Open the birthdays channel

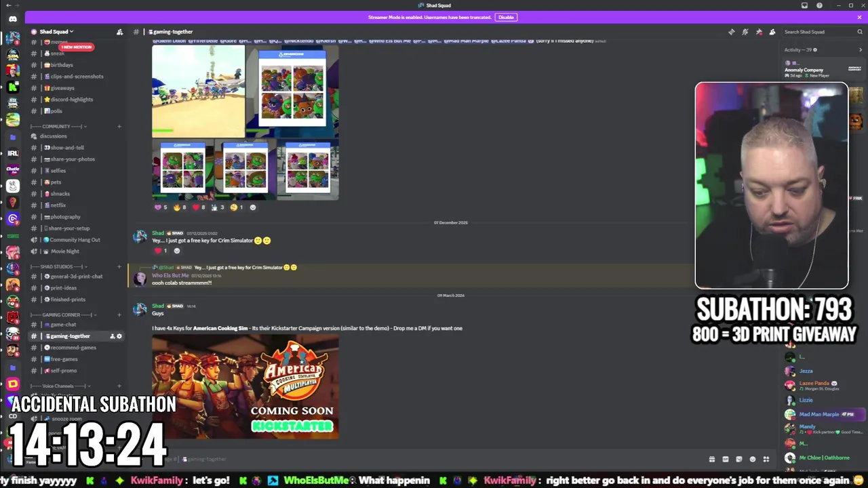(x=77, y=65)
